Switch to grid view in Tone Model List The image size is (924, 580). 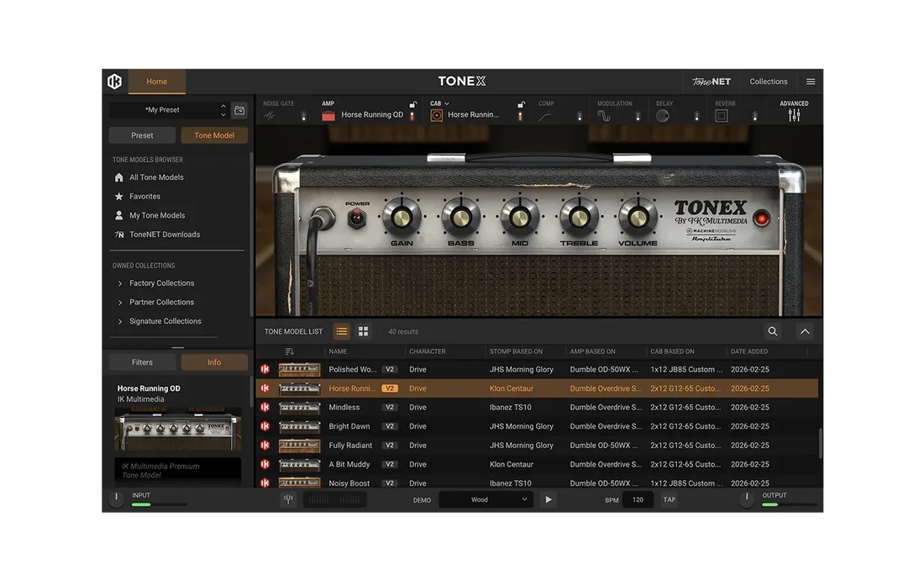(364, 331)
